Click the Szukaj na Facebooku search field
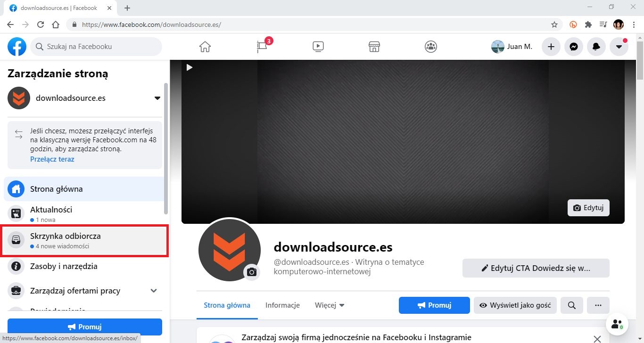644x343 pixels. pyautogui.click(x=96, y=47)
